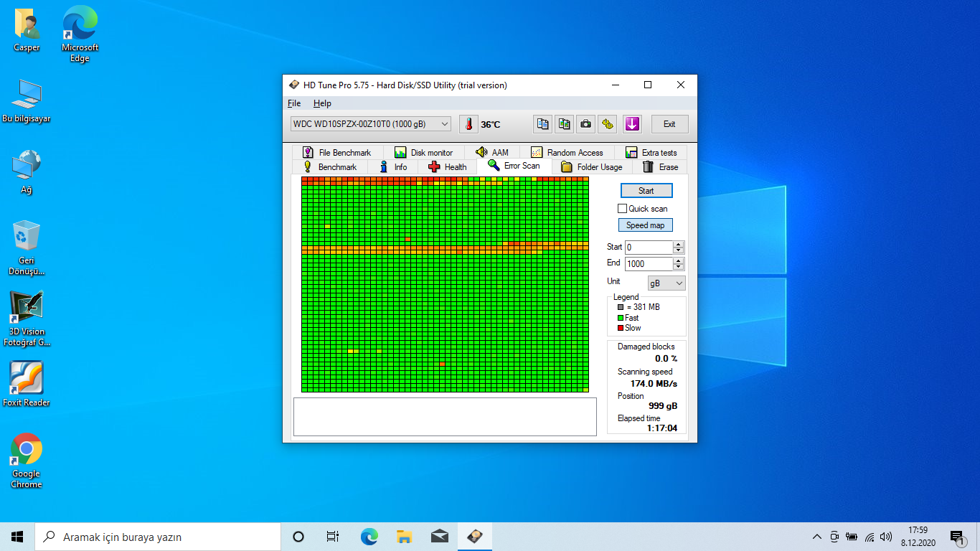Click the thermometer temperature icon

click(x=468, y=124)
